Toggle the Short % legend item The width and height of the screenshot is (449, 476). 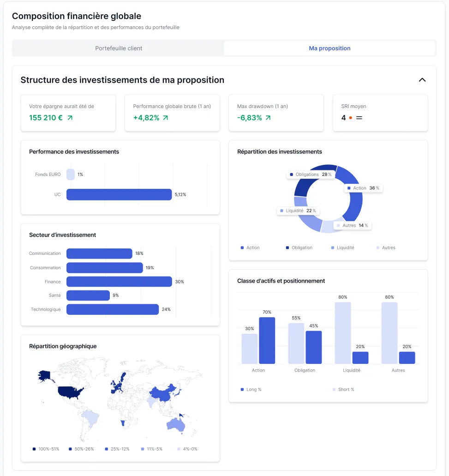pos(343,390)
